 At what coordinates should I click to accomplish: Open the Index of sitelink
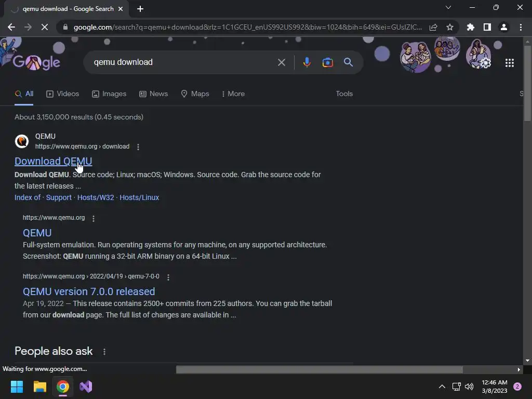click(28, 197)
